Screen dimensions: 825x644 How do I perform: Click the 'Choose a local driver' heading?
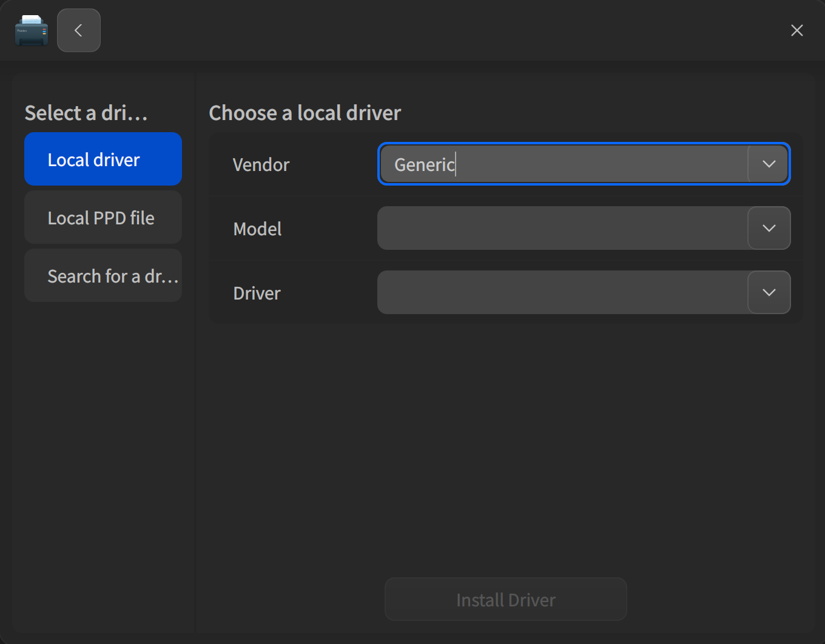(x=305, y=113)
